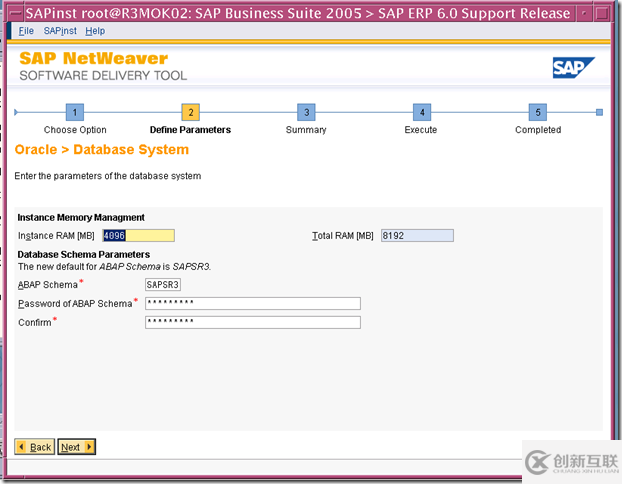Minimize the SAPinst window

point(584,14)
